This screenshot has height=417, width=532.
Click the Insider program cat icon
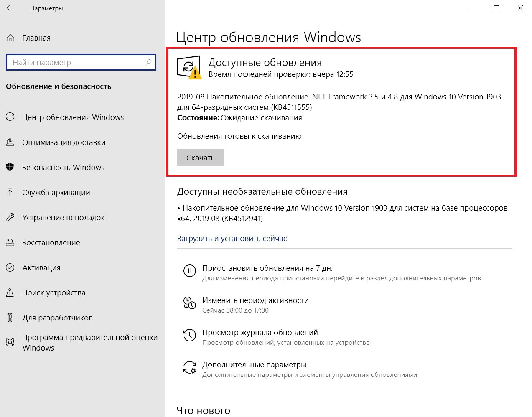point(10,343)
